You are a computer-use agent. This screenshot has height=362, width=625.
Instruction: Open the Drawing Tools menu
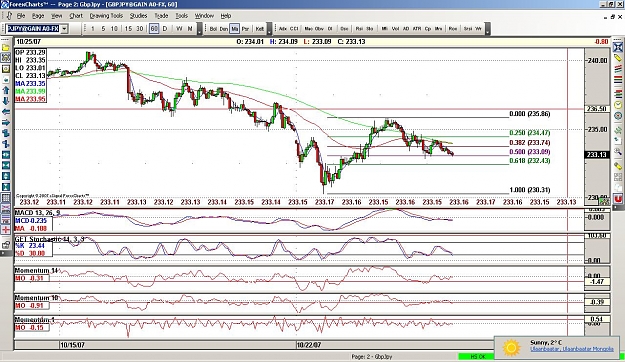[106, 16]
